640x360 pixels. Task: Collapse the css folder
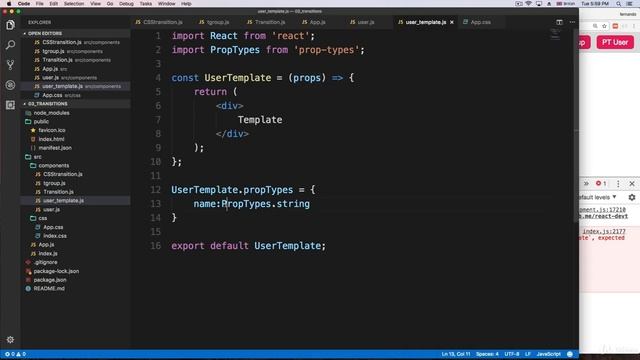(42, 218)
